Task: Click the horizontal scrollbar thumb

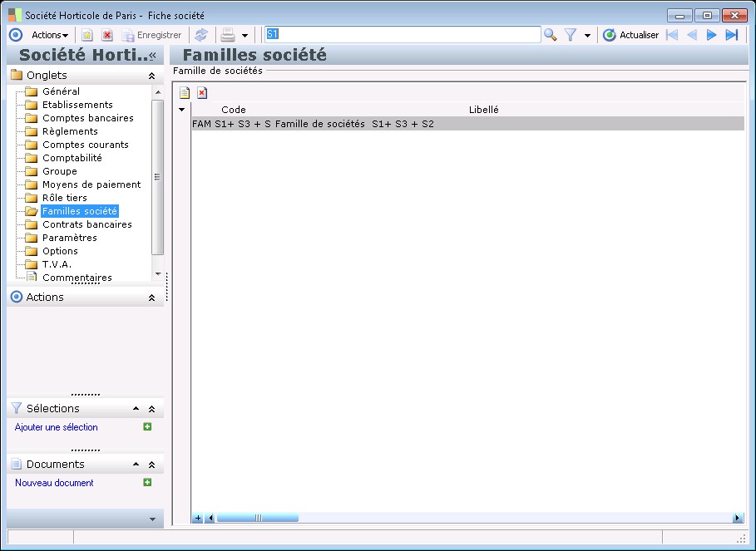Action: point(258,519)
